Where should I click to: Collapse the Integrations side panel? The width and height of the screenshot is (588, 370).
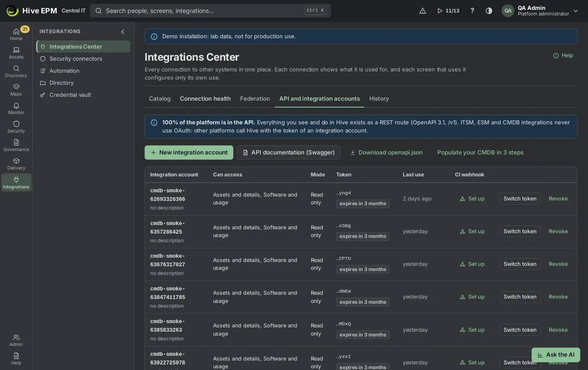click(123, 31)
